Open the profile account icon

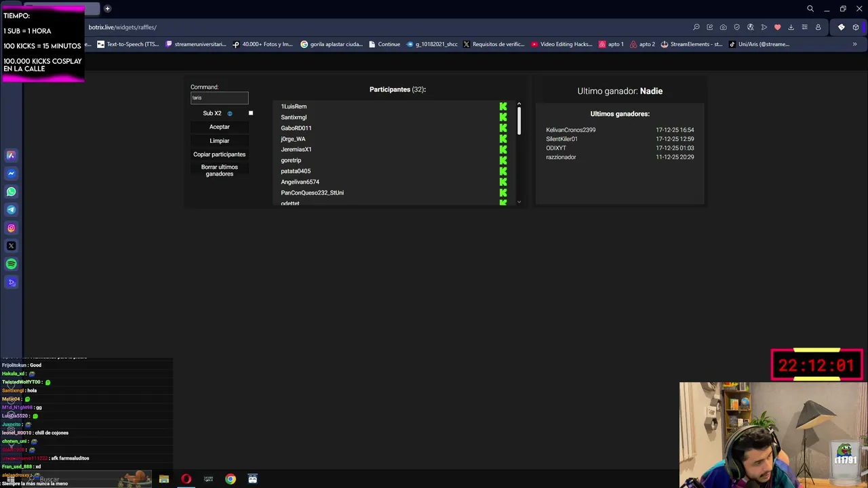click(x=818, y=27)
